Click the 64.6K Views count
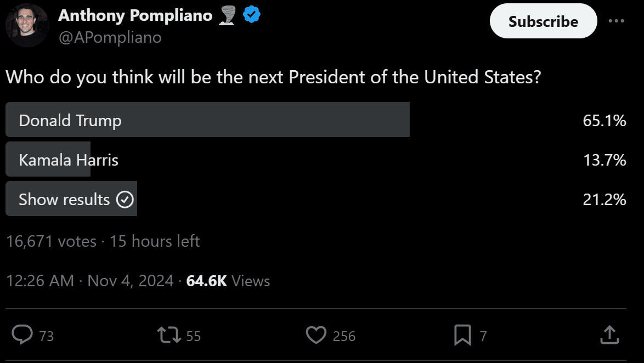 [228, 281]
